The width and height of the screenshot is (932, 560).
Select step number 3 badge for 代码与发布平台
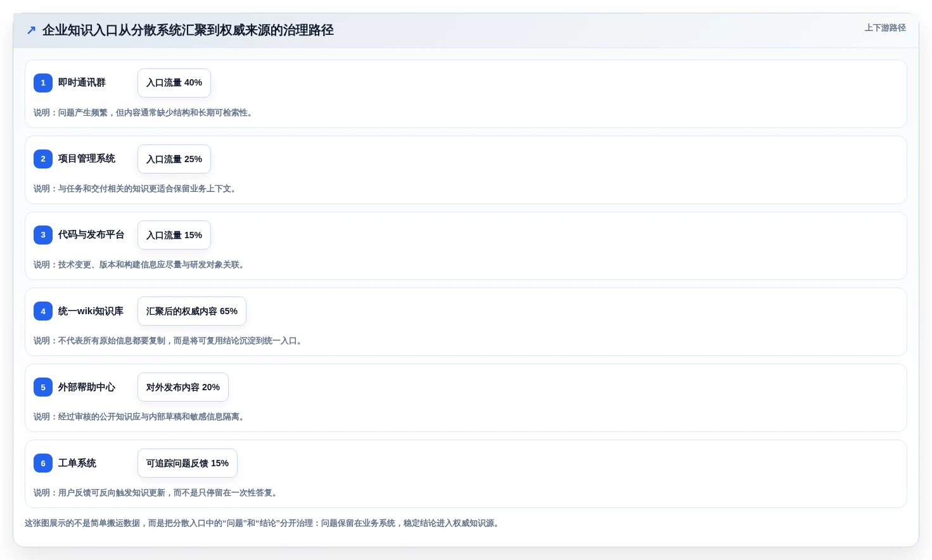43,235
